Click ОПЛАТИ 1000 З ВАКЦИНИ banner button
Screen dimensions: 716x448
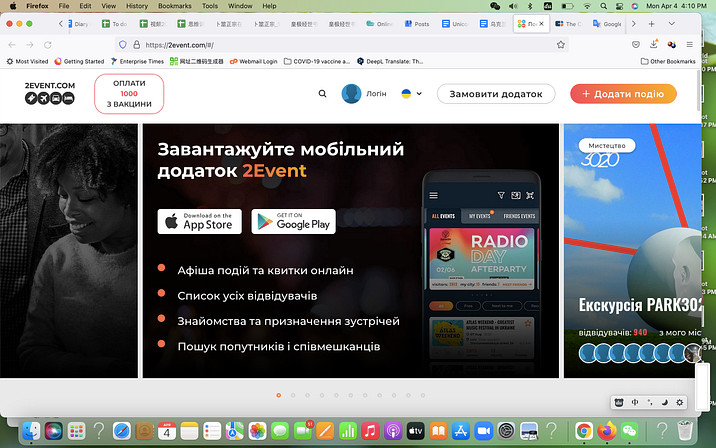coord(129,94)
